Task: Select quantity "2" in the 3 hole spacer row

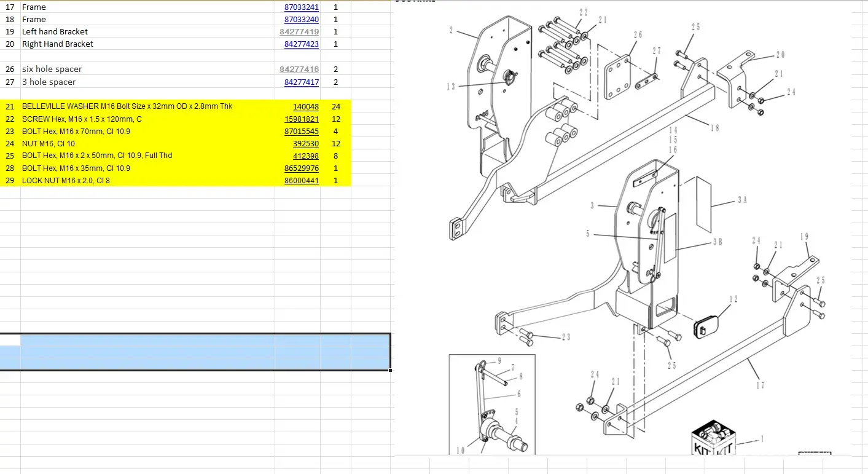Action: click(x=336, y=82)
